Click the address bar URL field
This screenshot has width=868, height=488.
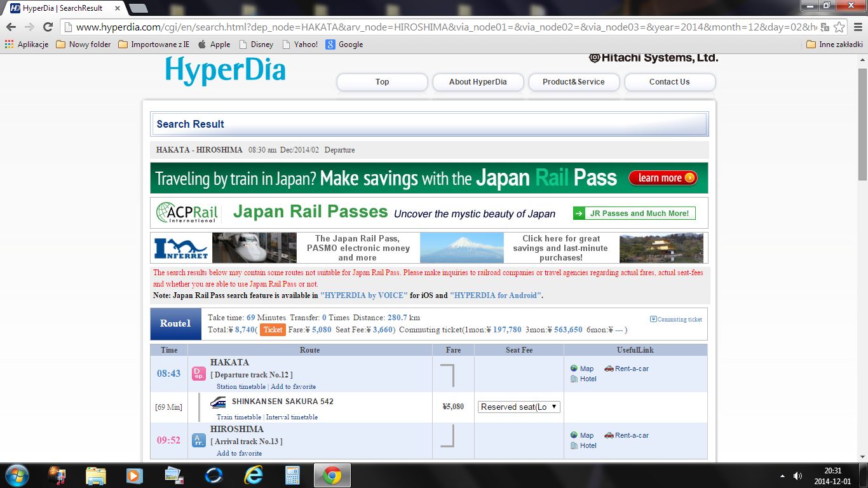click(445, 27)
